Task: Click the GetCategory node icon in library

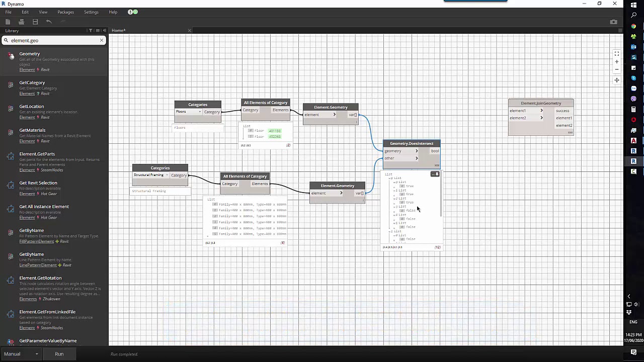Action: (11, 85)
